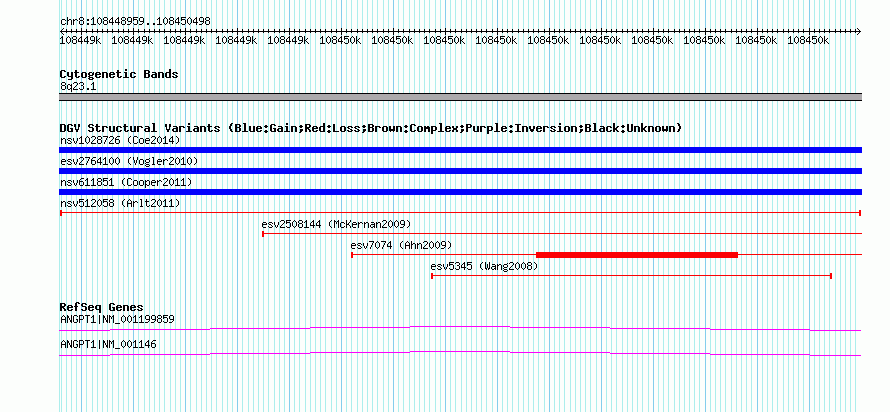Click the nsv1028726 (Coe2014) label
Screen dimensions: 890x412
120,140
